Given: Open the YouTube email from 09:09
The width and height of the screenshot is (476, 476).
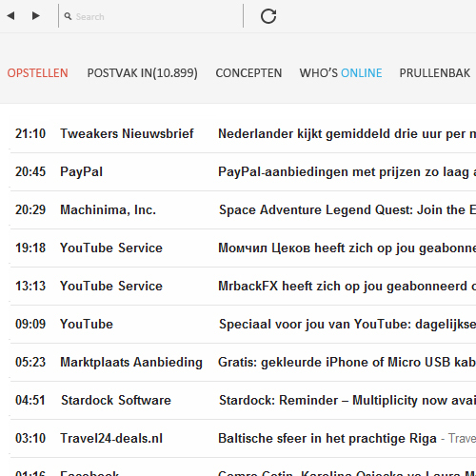Looking at the screenshot, I should coord(243,324).
